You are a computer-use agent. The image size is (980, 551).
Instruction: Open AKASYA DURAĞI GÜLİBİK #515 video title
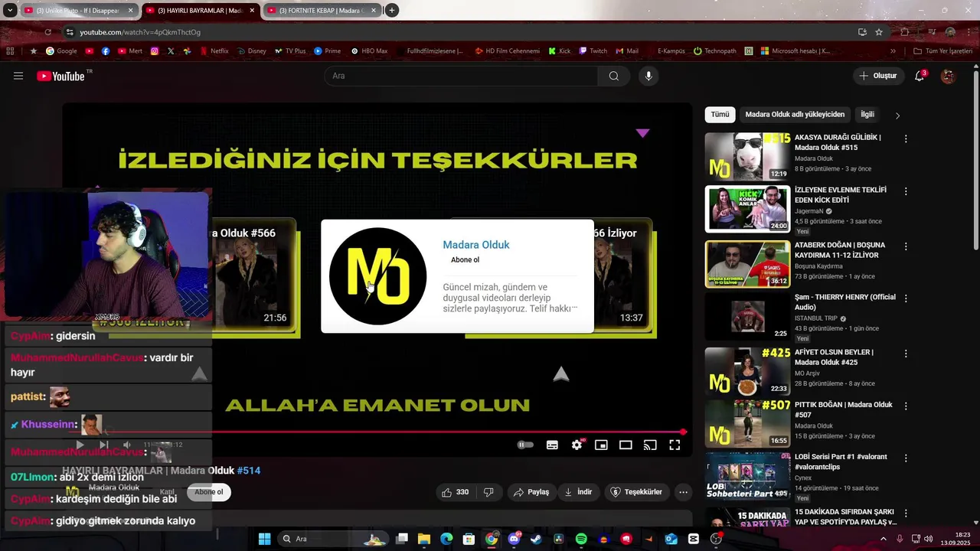(838, 142)
